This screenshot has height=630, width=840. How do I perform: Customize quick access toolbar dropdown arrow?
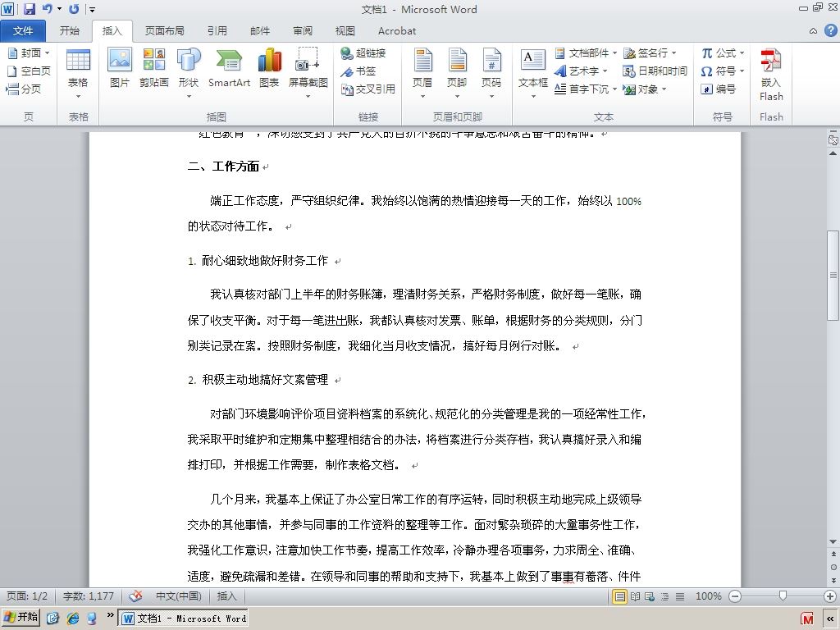pyautogui.click(x=92, y=10)
